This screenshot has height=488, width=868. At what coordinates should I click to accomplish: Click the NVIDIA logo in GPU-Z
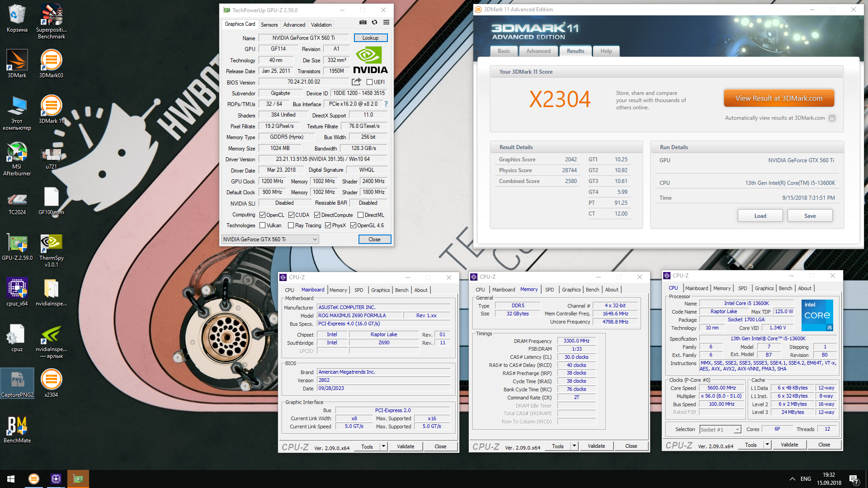[x=370, y=61]
